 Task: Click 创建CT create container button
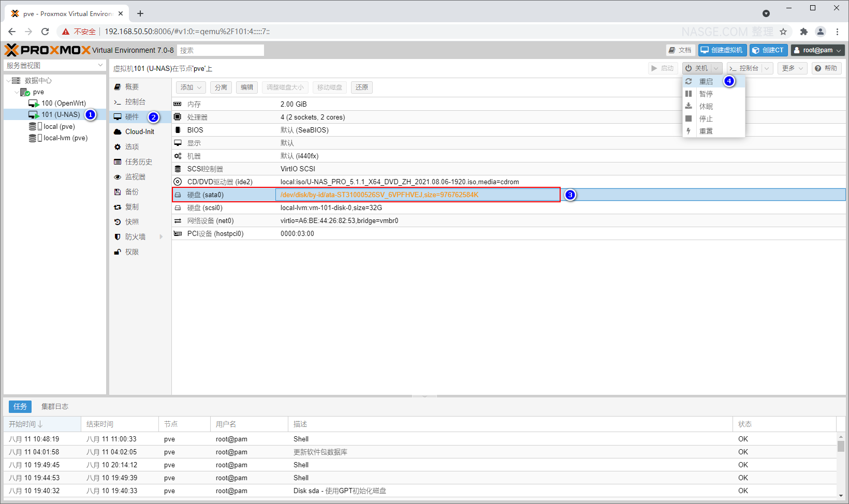(x=768, y=50)
